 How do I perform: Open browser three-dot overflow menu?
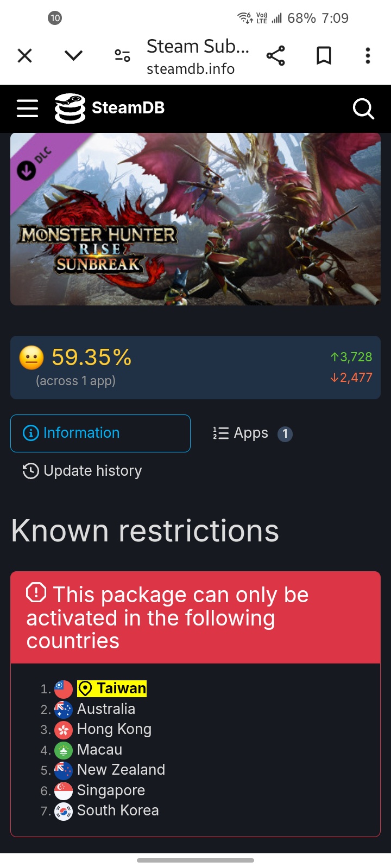coord(368,56)
